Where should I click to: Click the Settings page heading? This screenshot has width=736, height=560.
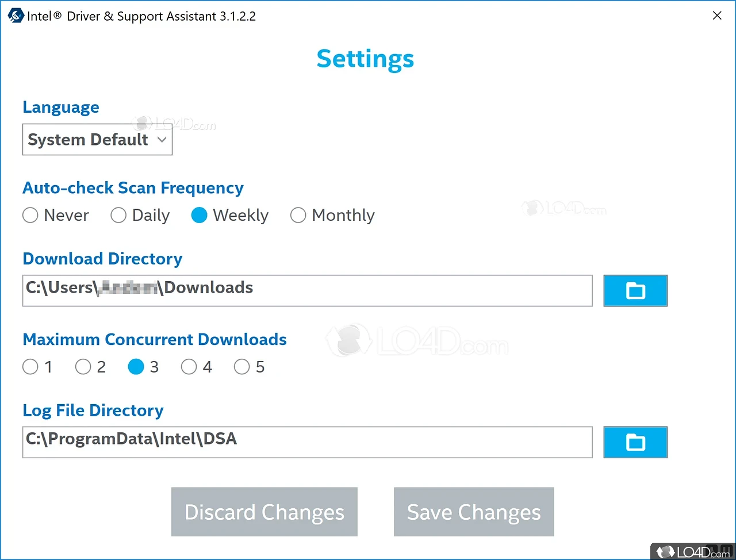click(x=365, y=59)
